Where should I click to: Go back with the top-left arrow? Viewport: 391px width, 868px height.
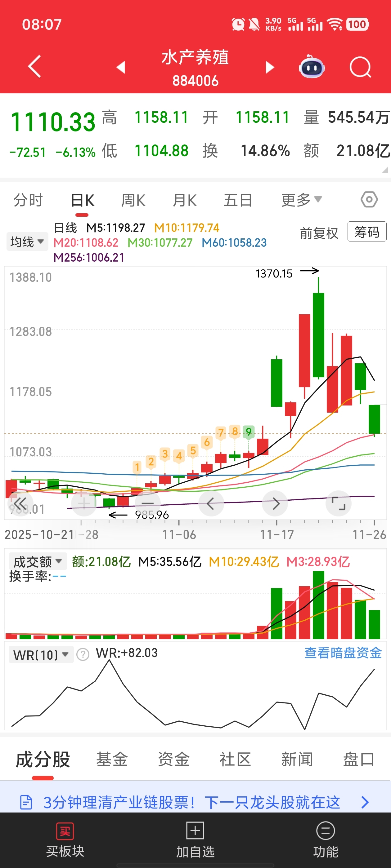pyautogui.click(x=34, y=66)
